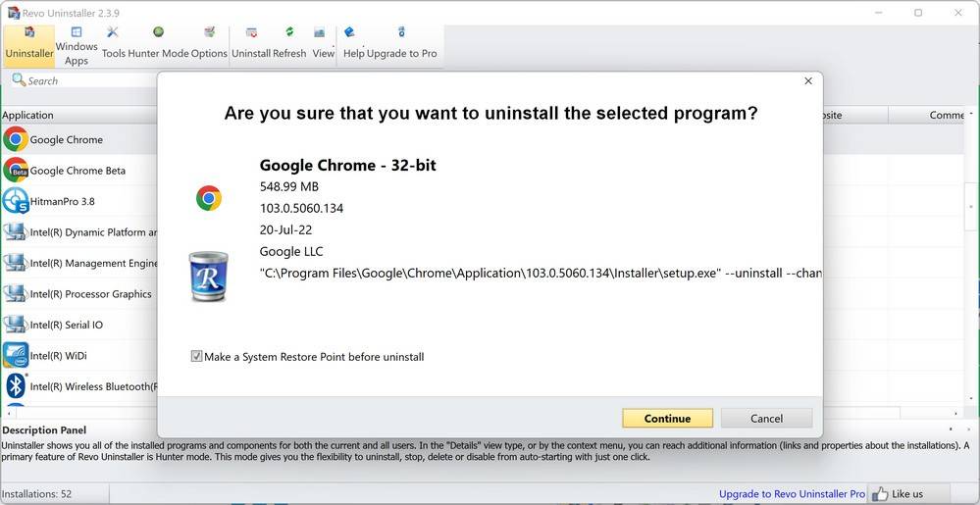Screen dimensions: 980x505
Task: Untick Make a System Restore Point checkbox
Action: point(197,357)
